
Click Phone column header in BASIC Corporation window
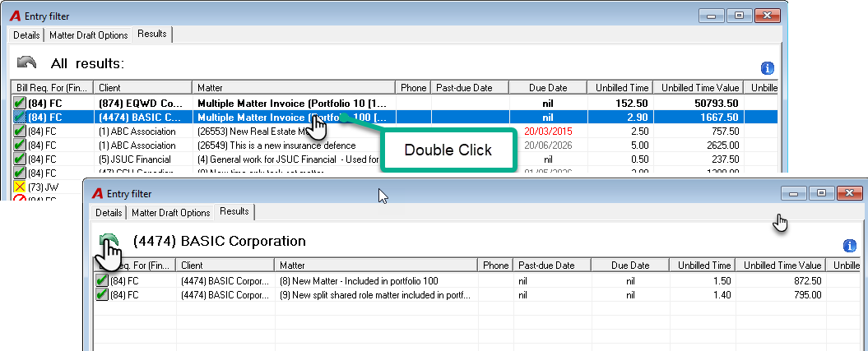click(495, 266)
